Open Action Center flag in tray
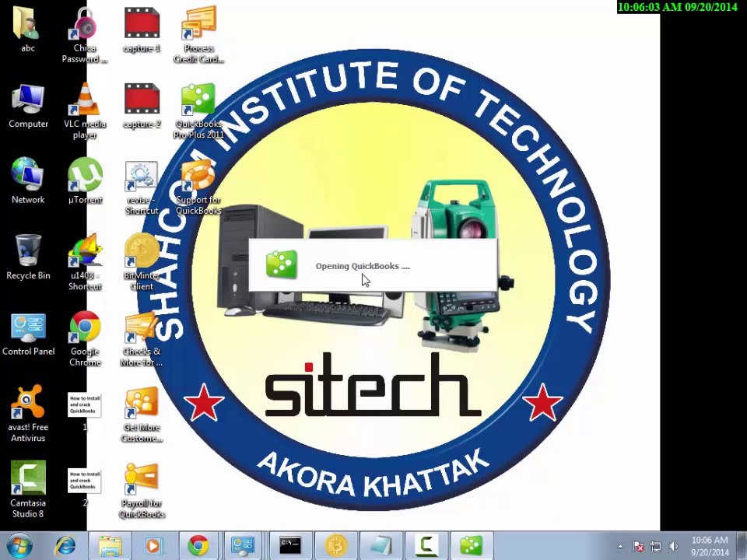This screenshot has width=747, height=560. tap(638, 546)
